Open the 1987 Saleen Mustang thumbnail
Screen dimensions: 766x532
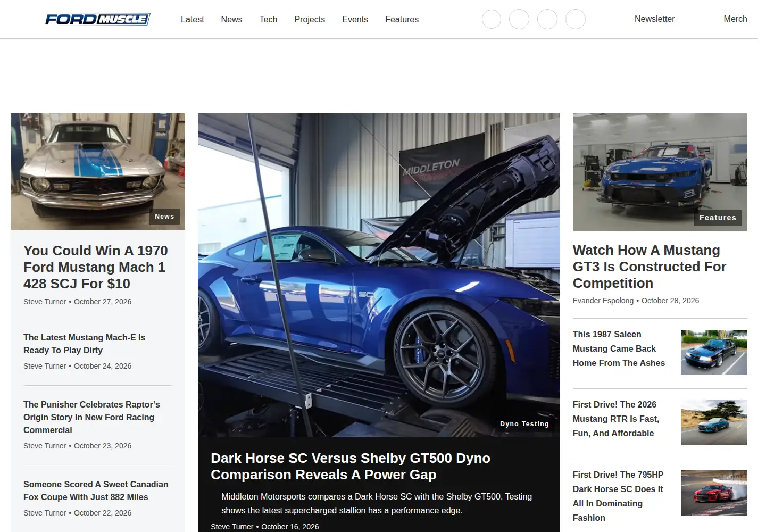(714, 352)
